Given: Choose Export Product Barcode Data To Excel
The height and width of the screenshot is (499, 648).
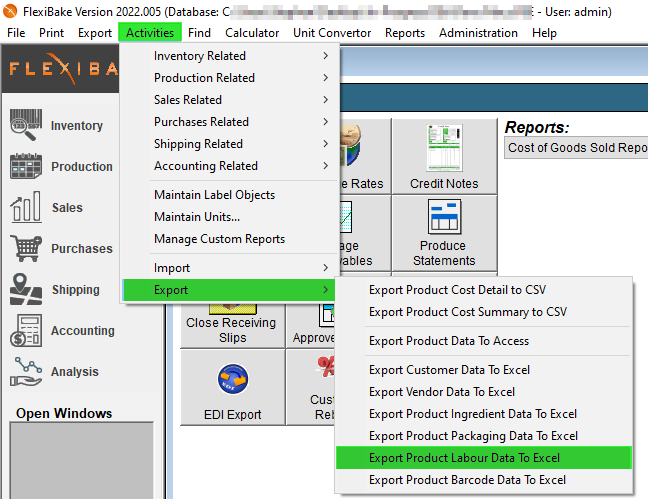Looking at the screenshot, I should (x=484, y=480).
